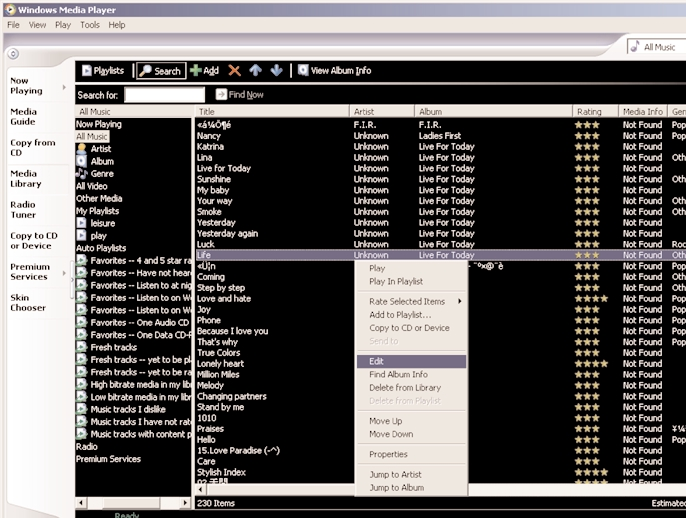
Task: Sort by the Artist column header
Action: tap(382, 112)
